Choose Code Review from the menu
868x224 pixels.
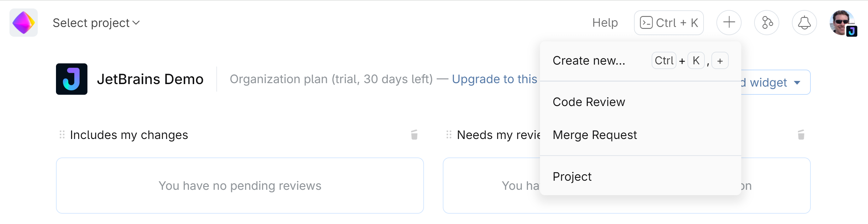[x=589, y=102]
